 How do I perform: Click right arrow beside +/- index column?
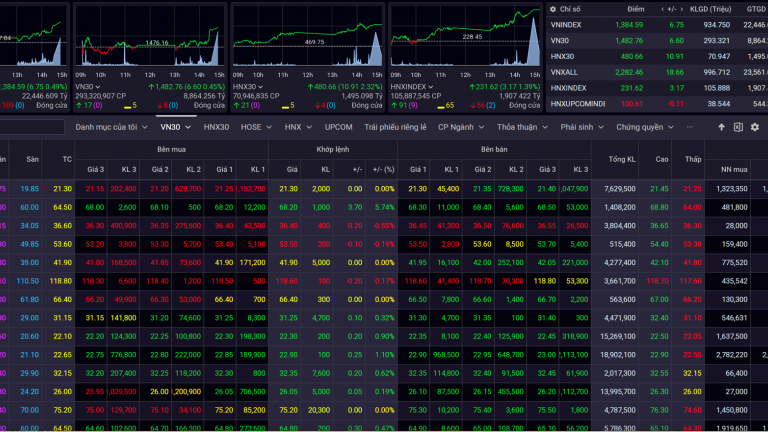681,9
